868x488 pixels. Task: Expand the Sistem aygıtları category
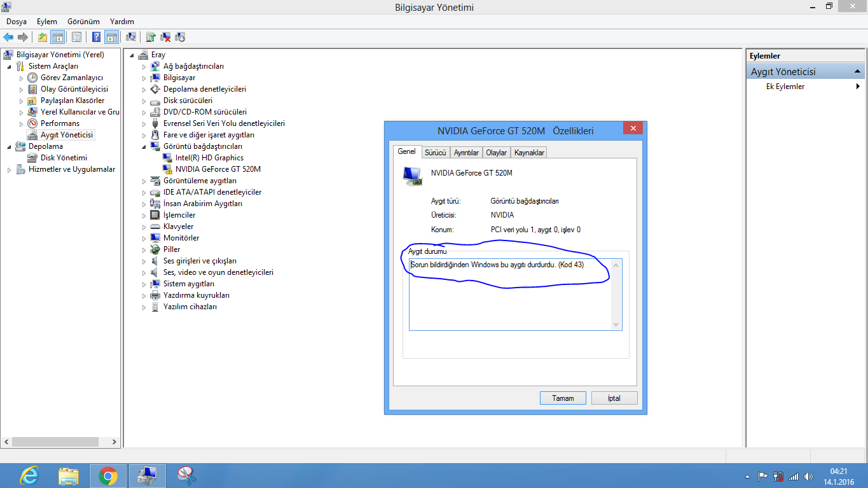pos(144,284)
